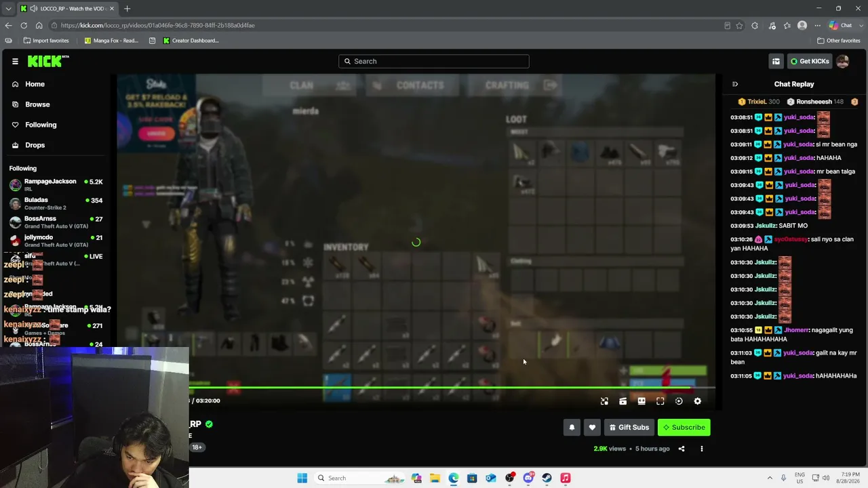Share this VOD with the share icon
Screen dimensions: 868x488
(682, 449)
